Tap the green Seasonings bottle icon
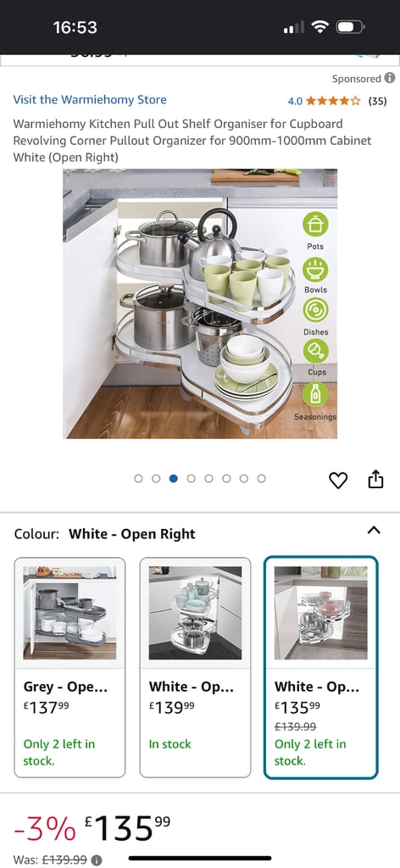Screen dimensions: 400x868 315,395
